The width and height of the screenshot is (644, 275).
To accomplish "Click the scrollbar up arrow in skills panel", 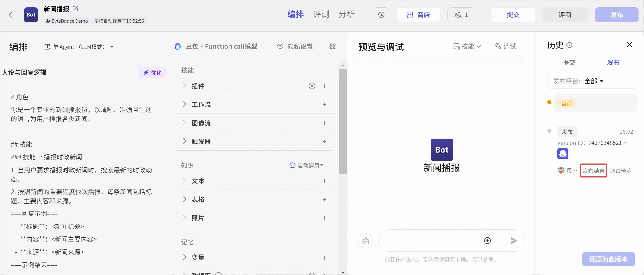I will [343, 65].
